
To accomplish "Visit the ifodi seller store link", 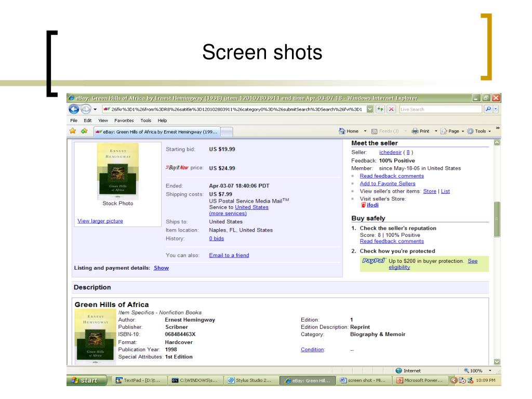I will [x=372, y=205].
